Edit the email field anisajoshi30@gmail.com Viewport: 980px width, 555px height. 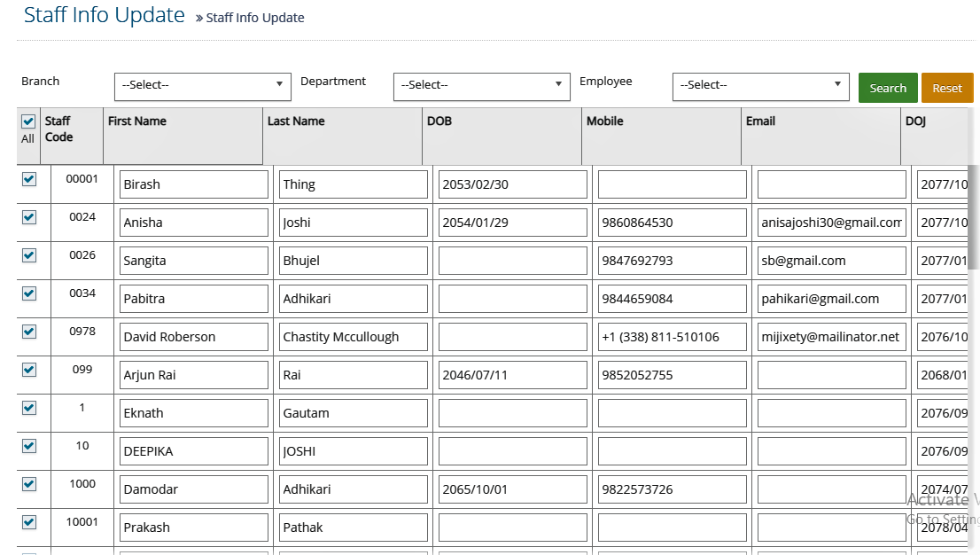click(x=831, y=223)
